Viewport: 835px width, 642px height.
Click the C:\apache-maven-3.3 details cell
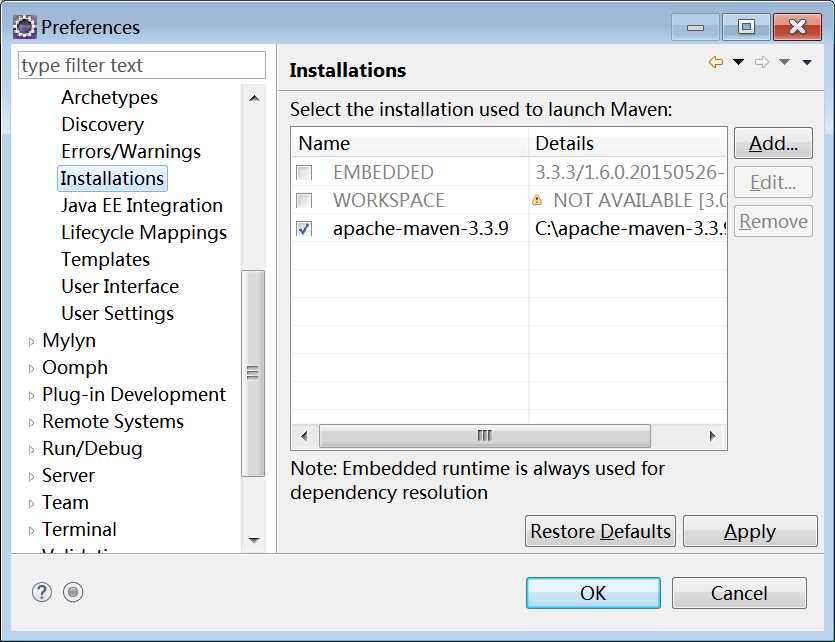[x=630, y=229]
